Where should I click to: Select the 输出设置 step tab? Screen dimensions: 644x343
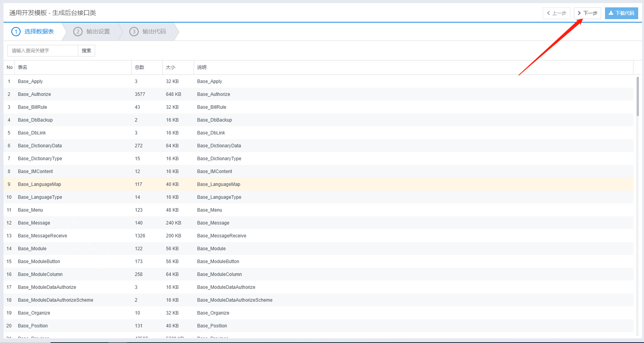[92, 32]
